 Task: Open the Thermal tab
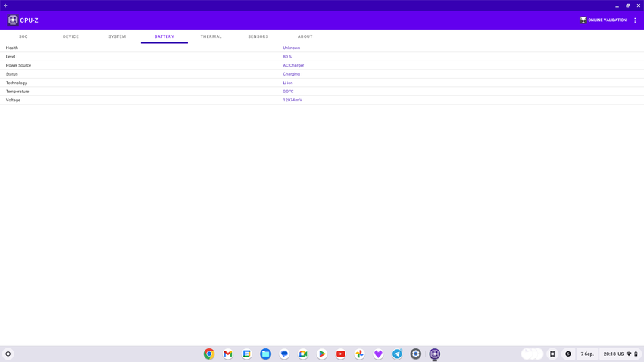tap(211, 36)
